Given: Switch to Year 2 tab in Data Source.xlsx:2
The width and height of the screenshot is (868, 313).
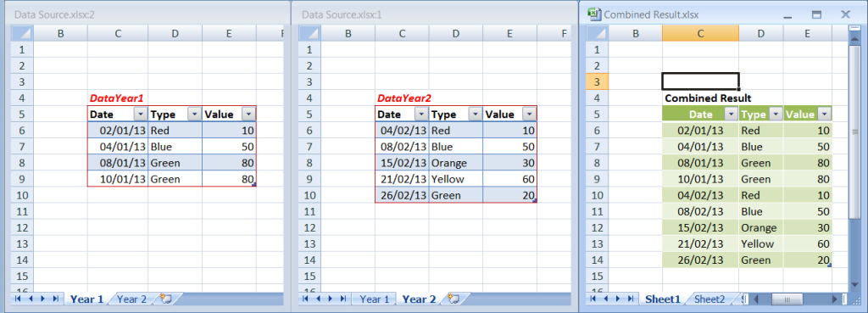Looking at the screenshot, I should click(x=131, y=299).
